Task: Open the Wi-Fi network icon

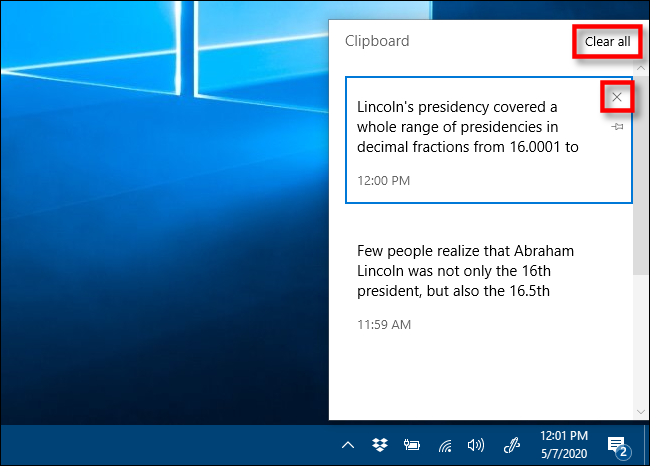Action: click(x=443, y=445)
